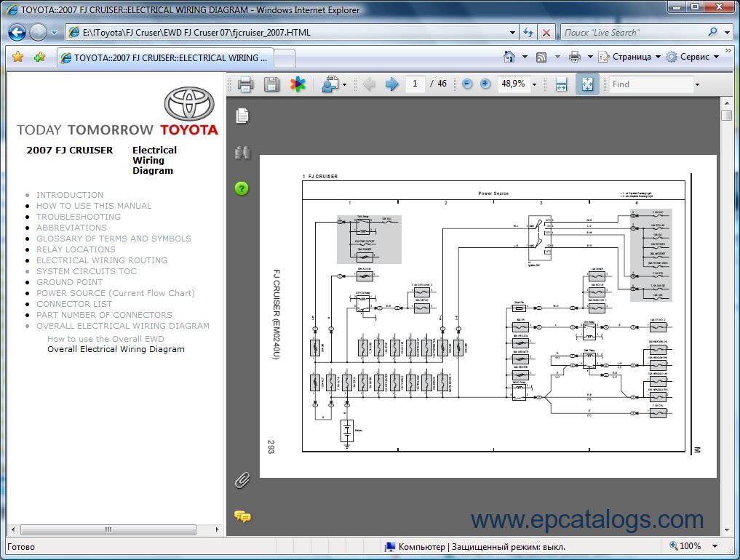Open the ABBREVIATIONS link
The width and height of the screenshot is (740, 560).
pyautogui.click(x=72, y=228)
